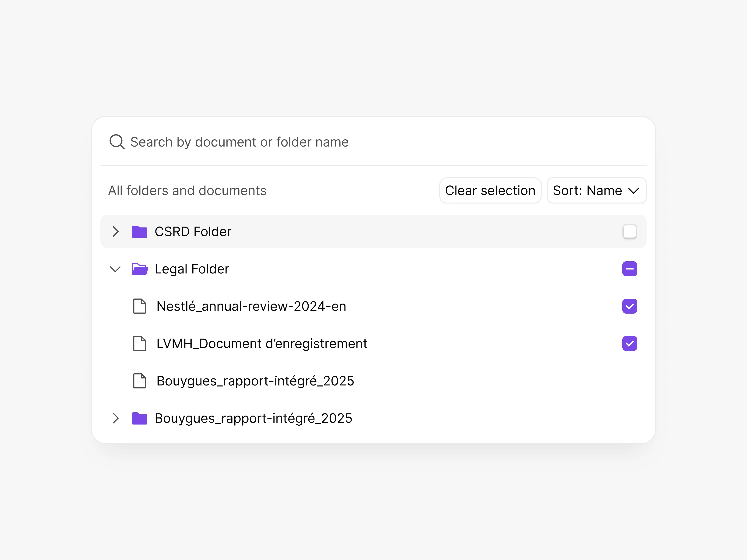Select the Bouygues_rapport-intégré_2025 document row
The image size is (747, 560).
tap(255, 381)
